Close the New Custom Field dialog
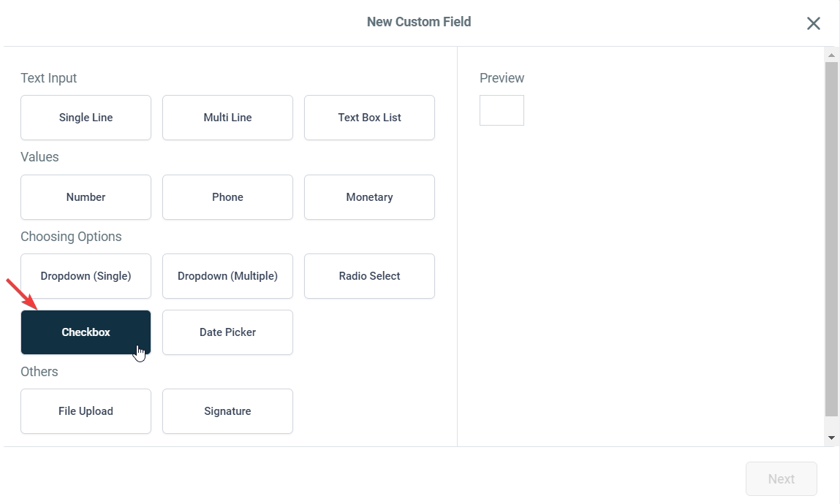This screenshot has width=840, height=504. coord(813,23)
